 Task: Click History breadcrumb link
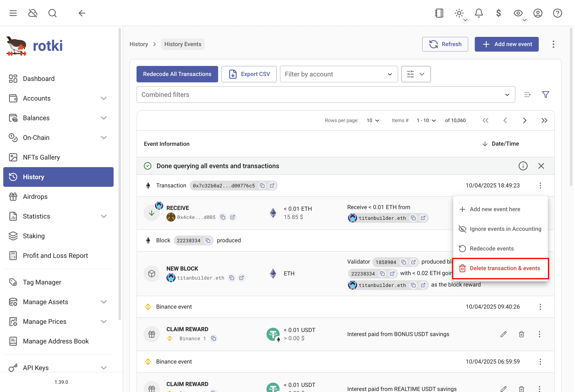pos(139,44)
